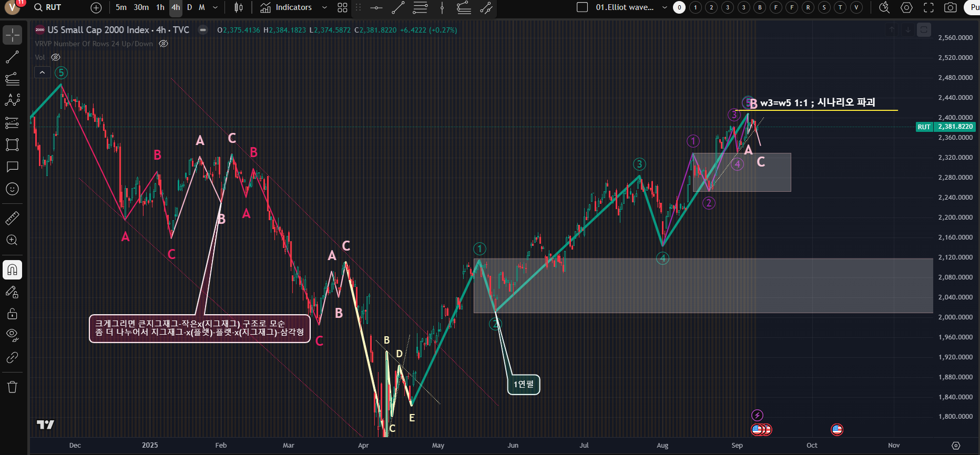
Task: Select the Measure ruler tool
Action: tap(12, 218)
